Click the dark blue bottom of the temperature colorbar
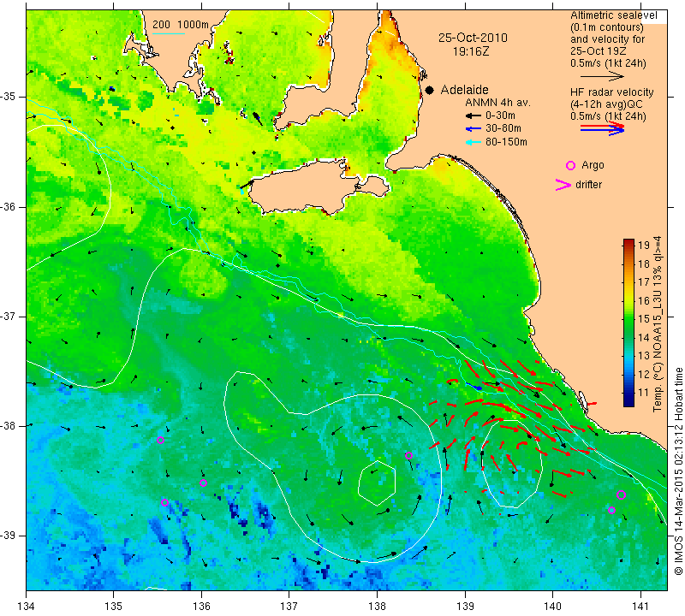 click(628, 402)
